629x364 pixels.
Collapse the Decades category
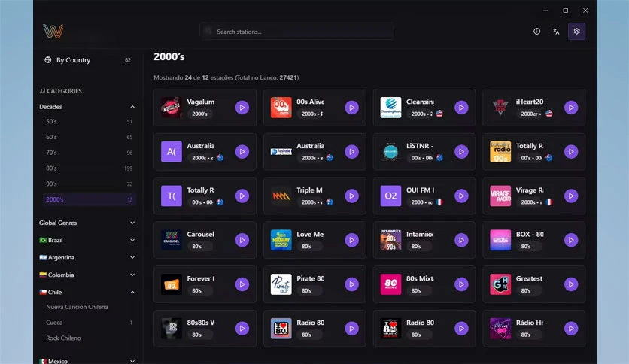tap(132, 107)
